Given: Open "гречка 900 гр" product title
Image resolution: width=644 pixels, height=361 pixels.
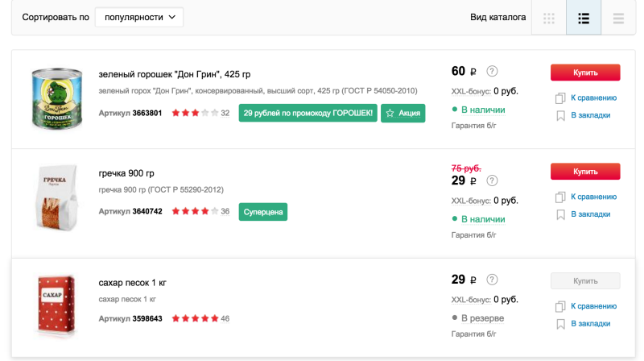Looking at the screenshot, I should coord(126,173).
